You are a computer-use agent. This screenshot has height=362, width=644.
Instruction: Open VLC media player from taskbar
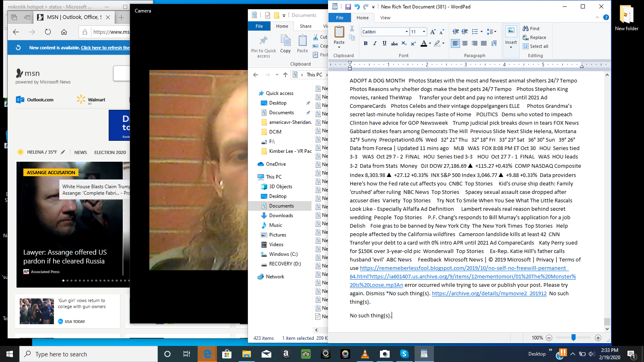tap(365, 354)
